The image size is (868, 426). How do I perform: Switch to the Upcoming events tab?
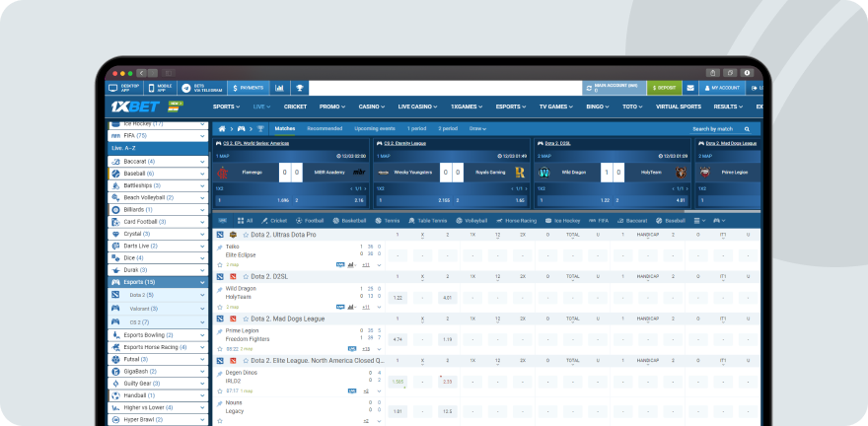pyautogui.click(x=375, y=129)
